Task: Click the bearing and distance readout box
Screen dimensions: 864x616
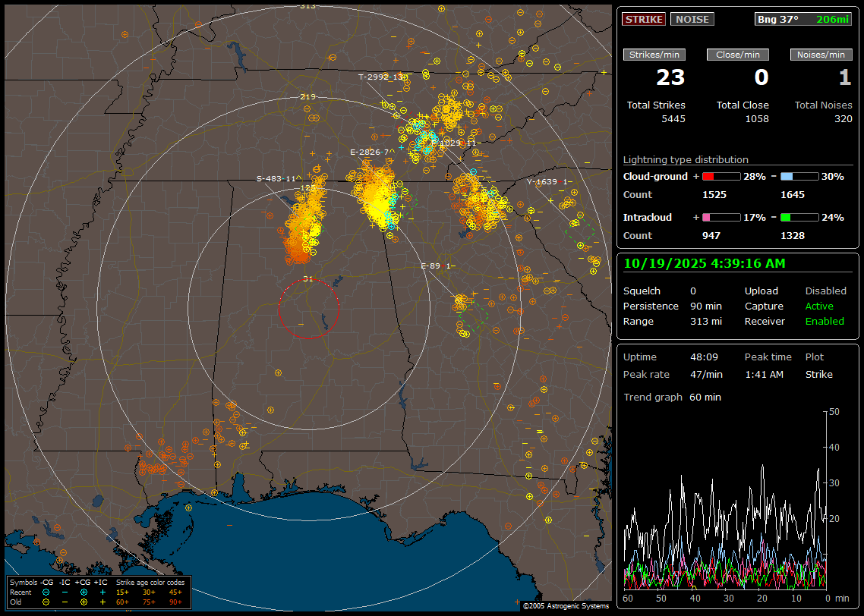Action: [803, 19]
